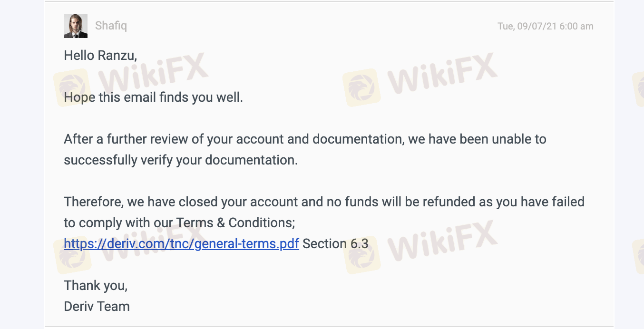Click Shafiq's profile avatar photo

coord(76,26)
